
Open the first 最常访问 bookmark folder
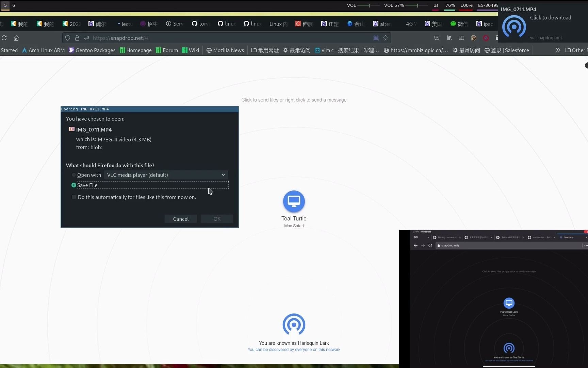[x=297, y=50]
